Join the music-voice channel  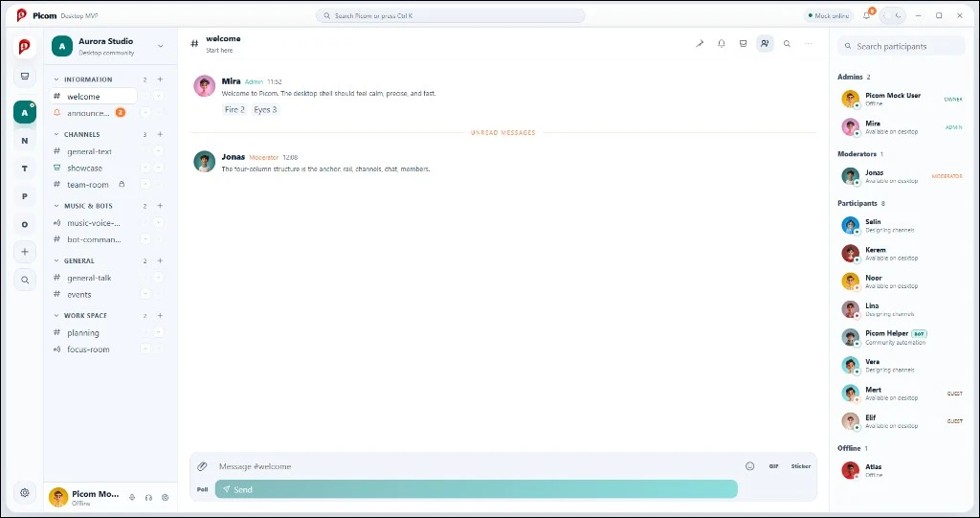[x=94, y=223]
